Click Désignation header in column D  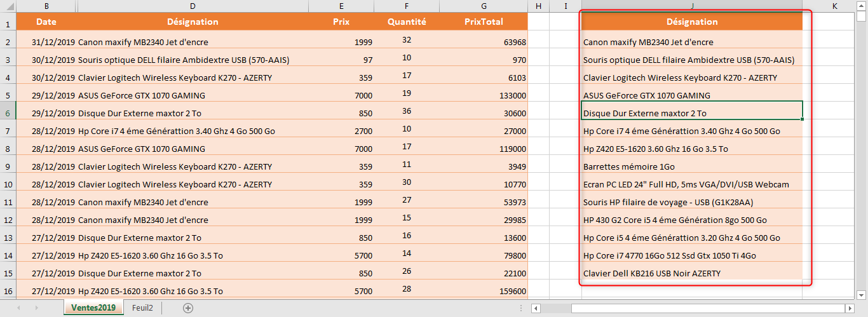pos(193,22)
